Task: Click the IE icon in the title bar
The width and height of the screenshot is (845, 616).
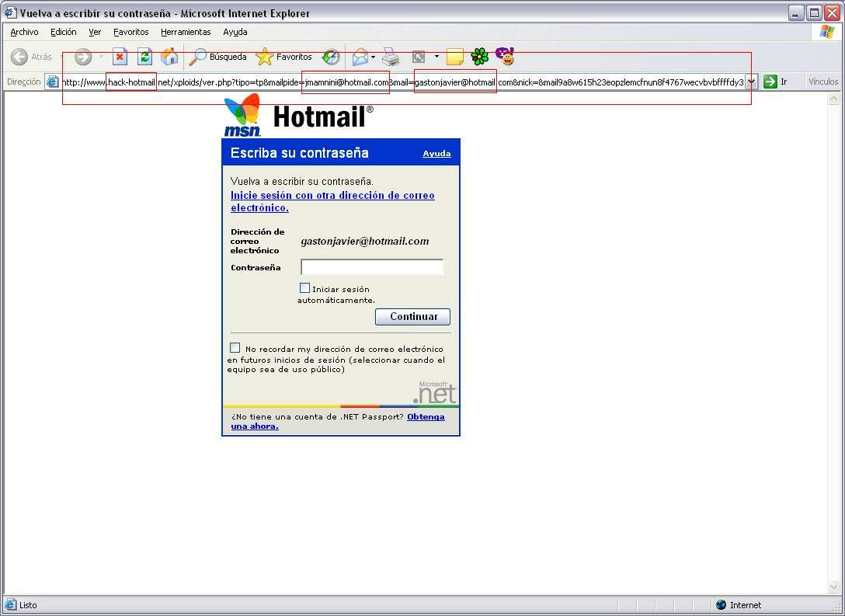Action: pos(11,12)
